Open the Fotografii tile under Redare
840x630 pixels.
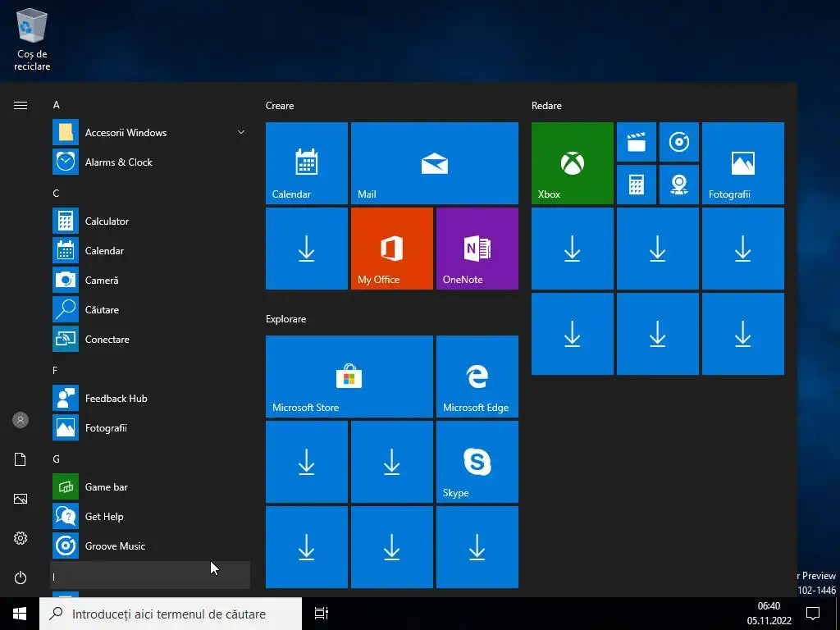coord(743,163)
